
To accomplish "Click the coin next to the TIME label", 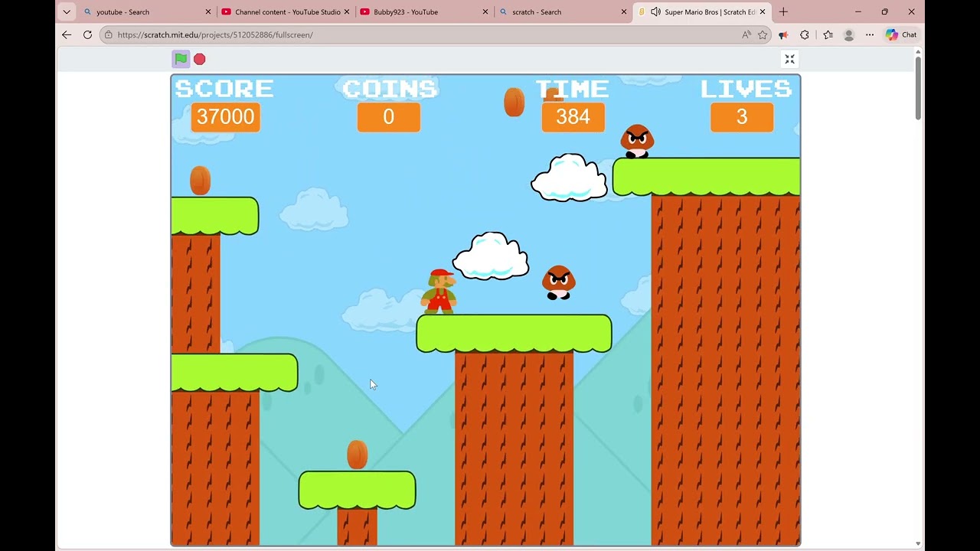I will point(514,102).
